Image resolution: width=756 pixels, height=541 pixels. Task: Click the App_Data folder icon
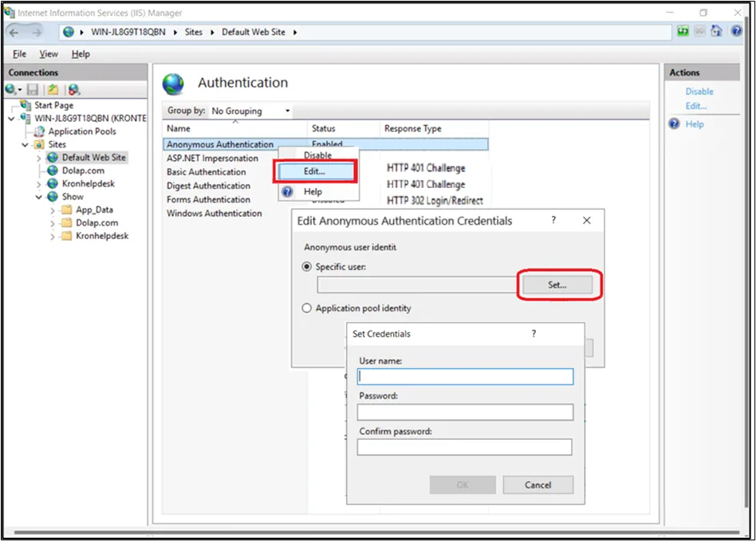click(x=67, y=210)
